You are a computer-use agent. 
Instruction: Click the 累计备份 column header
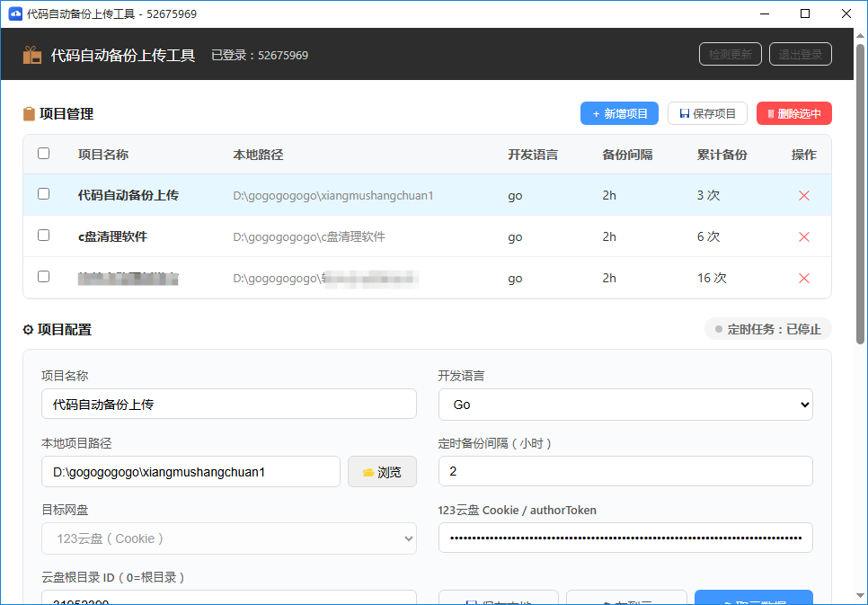(722, 155)
